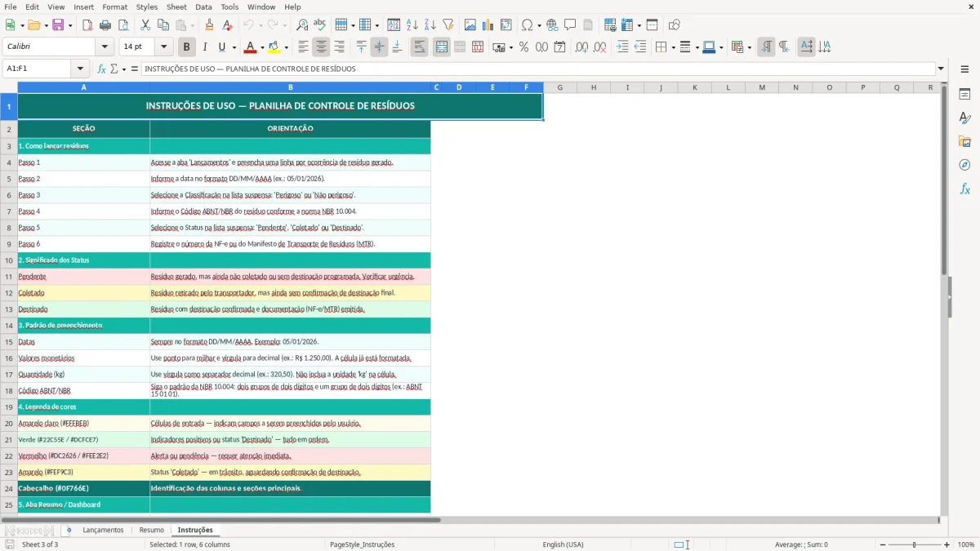Click Sort Descending icon
The width and height of the screenshot is (980, 551).
[430, 25]
